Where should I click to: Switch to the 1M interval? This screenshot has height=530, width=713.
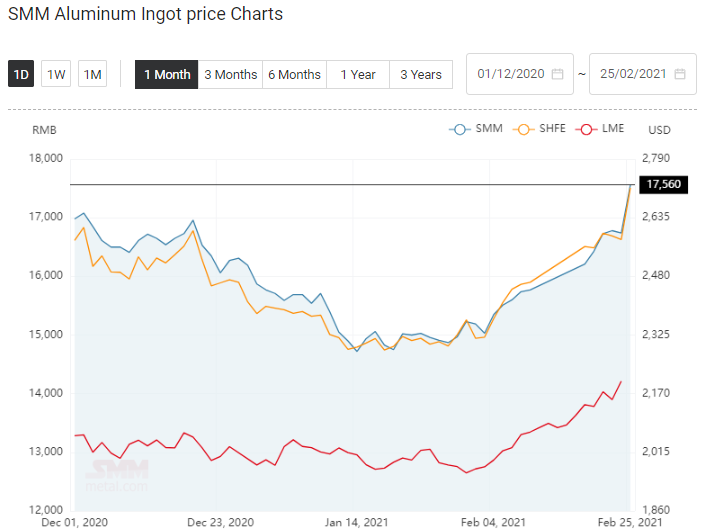click(x=92, y=74)
